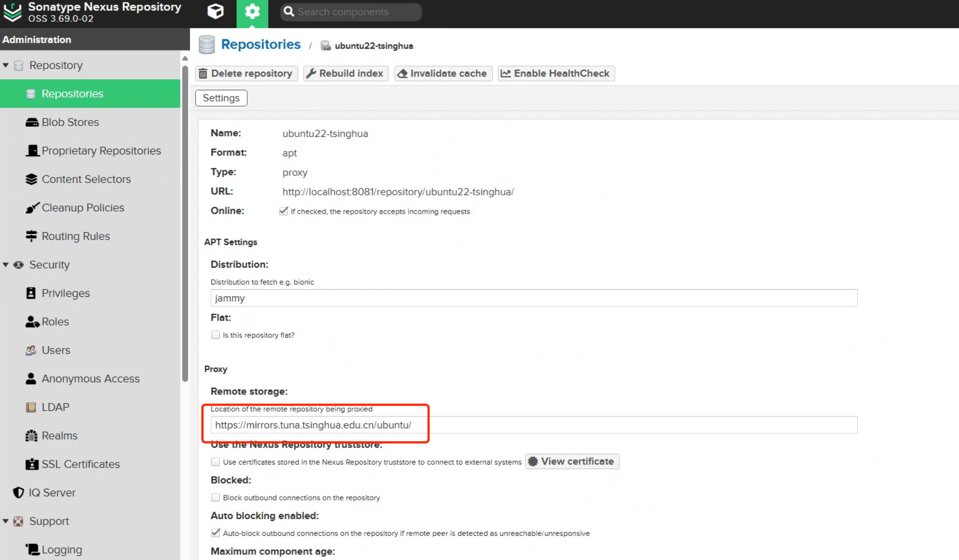Click the IQ Server shield icon
This screenshot has height=560, width=959.
tap(19, 493)
